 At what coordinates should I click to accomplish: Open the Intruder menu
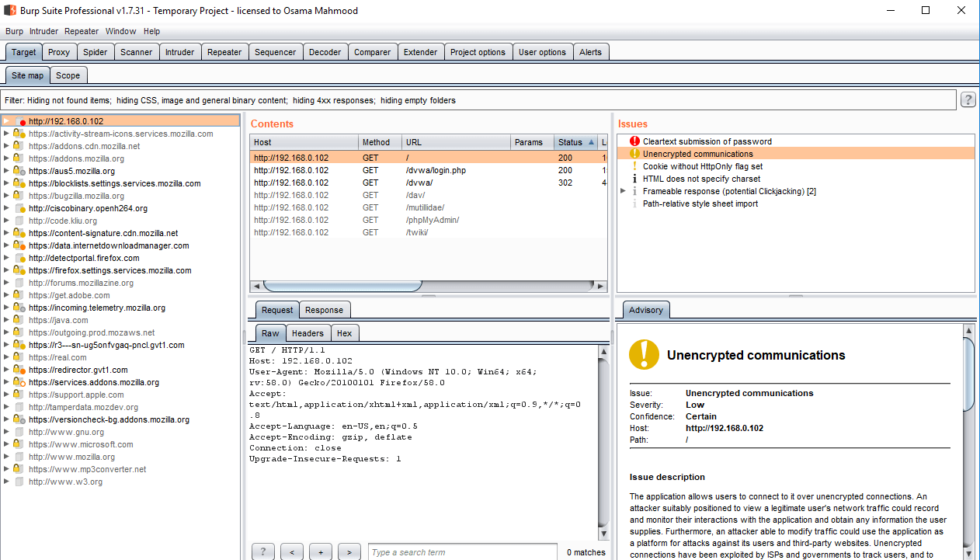pos(43,31)
